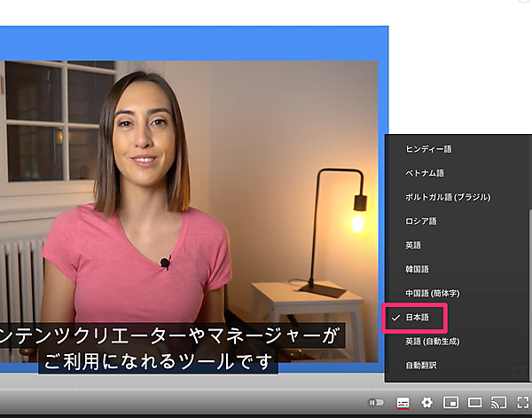Viewport: 532px width, 418px height.
Task: Toggle the subtitles/CC button
Action: [x=403, y=403]
